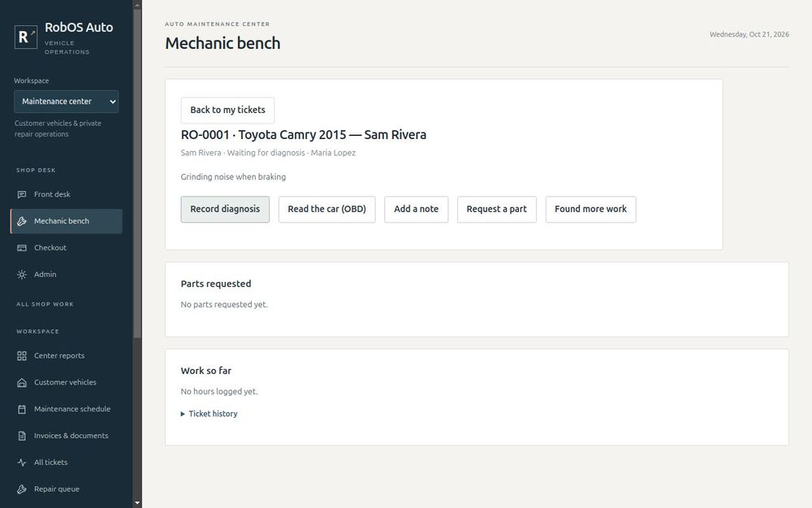
Task: Click the Admin gear icon
Action: (x=22, y=275)
